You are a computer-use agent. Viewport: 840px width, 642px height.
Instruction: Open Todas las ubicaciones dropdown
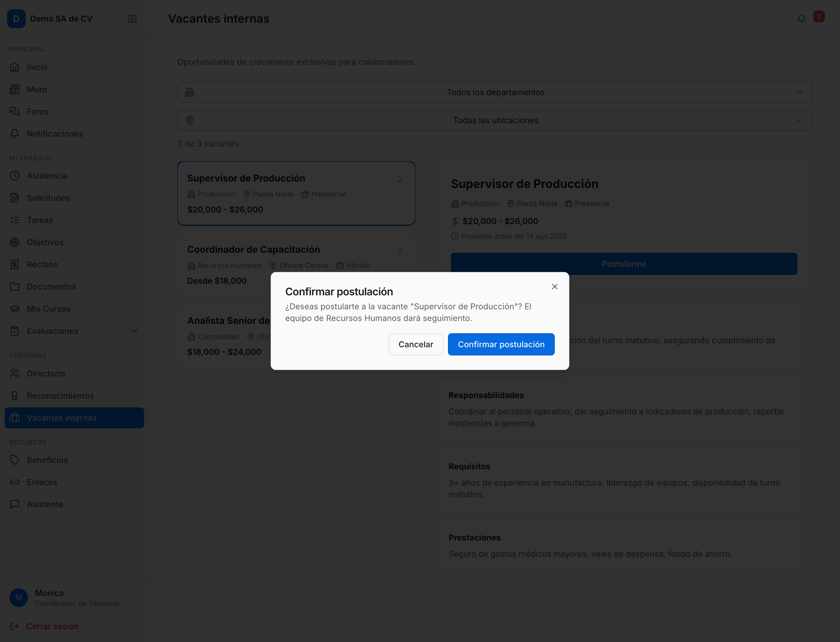pos(494,120)
